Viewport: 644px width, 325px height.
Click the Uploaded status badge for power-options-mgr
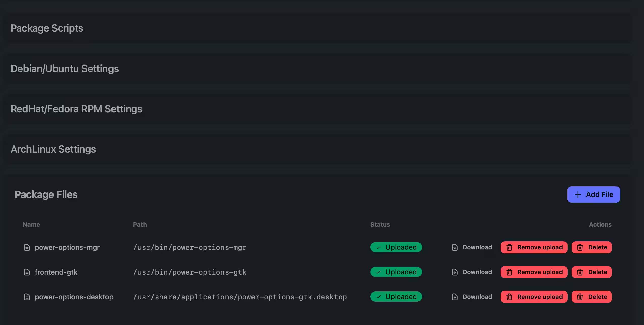396,247
